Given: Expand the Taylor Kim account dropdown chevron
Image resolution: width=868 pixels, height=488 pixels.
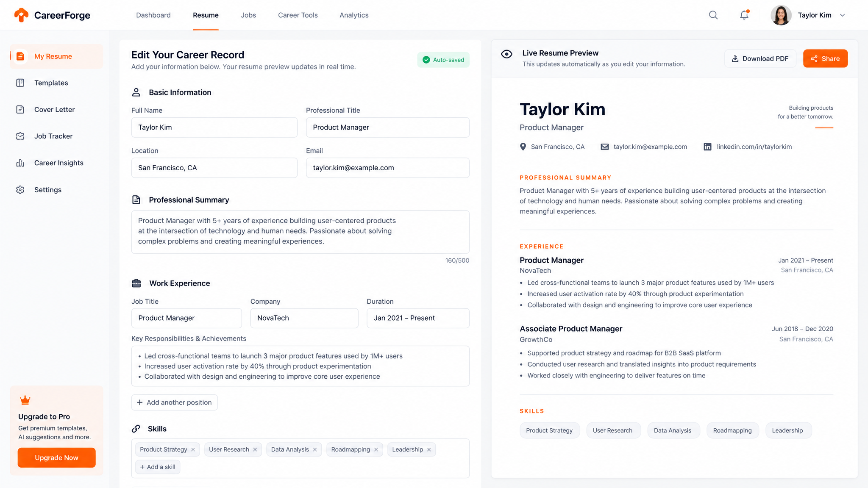Looking at the screenshot, I should tap(843, 15).
